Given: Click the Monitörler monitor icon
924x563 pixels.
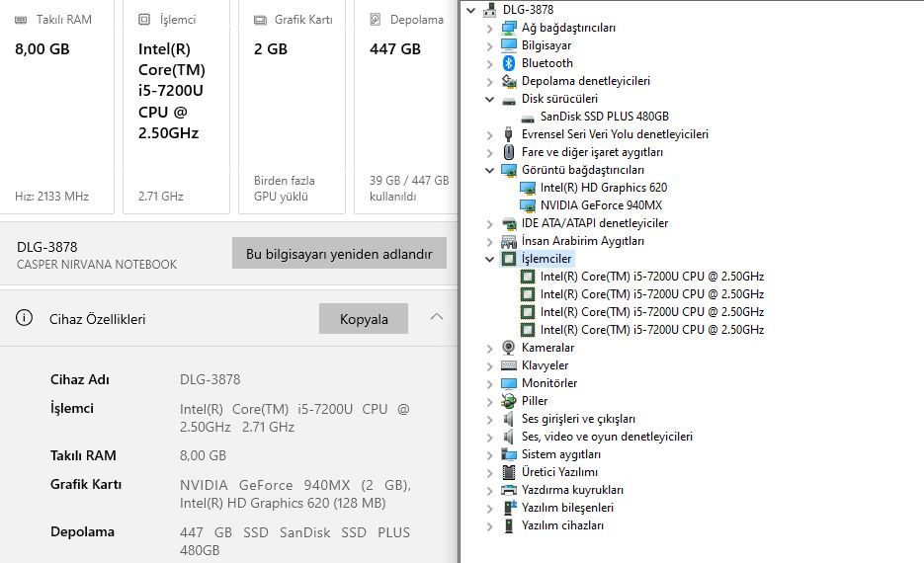Looking at the screenshot, I should coord(509,383).
